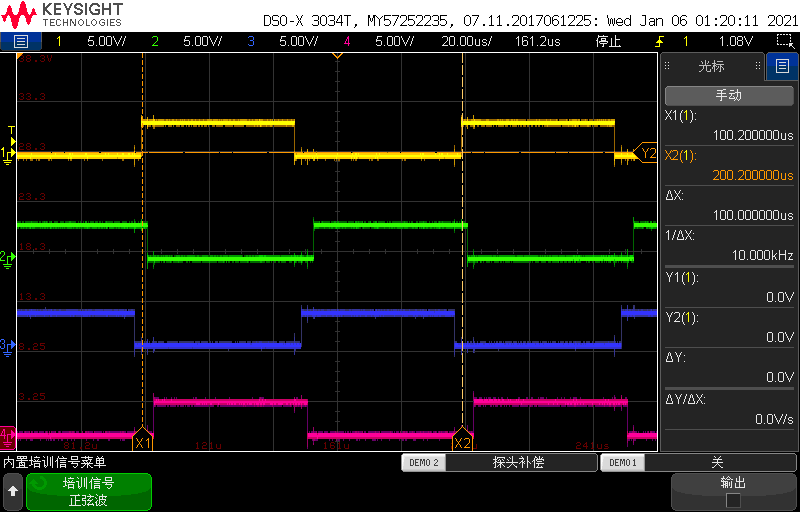Screen dimensions: 800x512
Task: Click the 手动 cursor mode button
Action: point(729,95)
